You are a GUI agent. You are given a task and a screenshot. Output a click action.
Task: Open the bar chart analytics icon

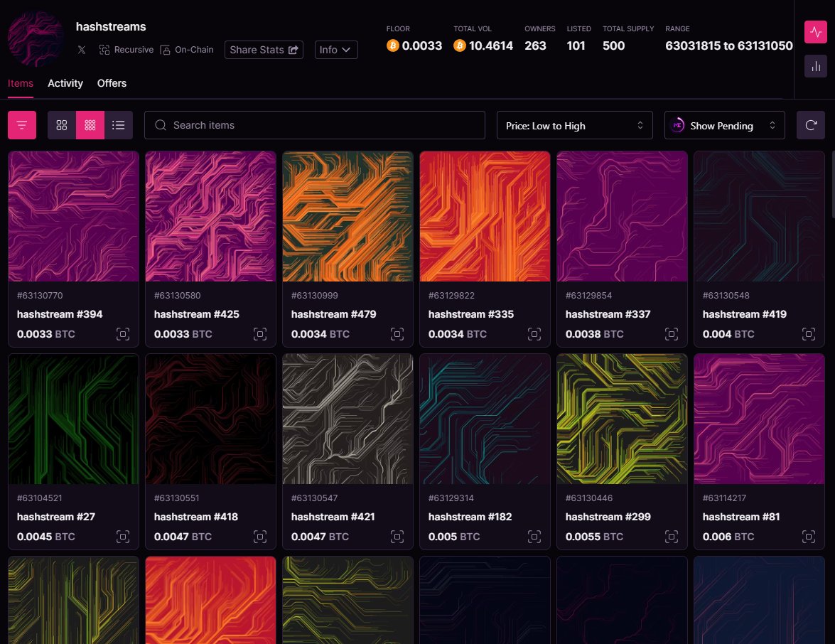pos(815,67)
